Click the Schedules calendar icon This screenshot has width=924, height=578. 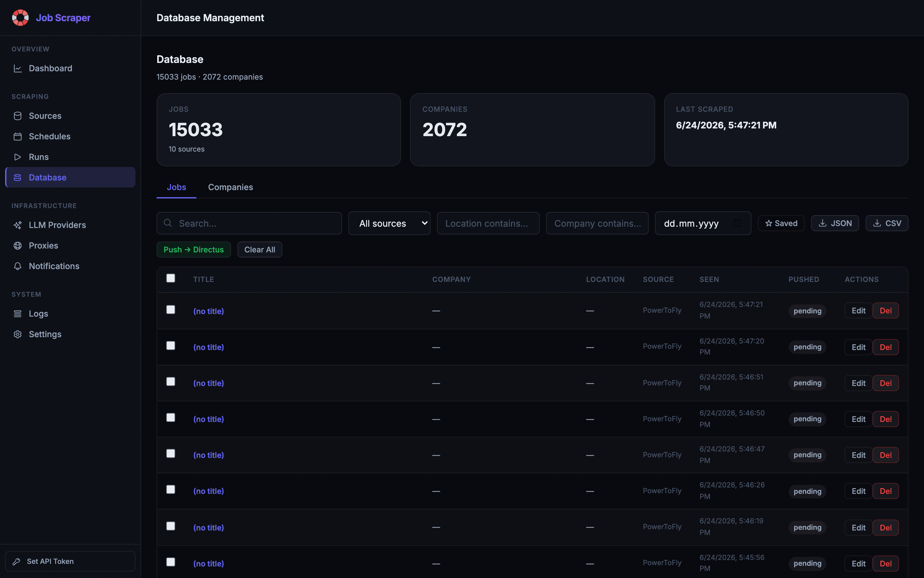tap(18, 136)
